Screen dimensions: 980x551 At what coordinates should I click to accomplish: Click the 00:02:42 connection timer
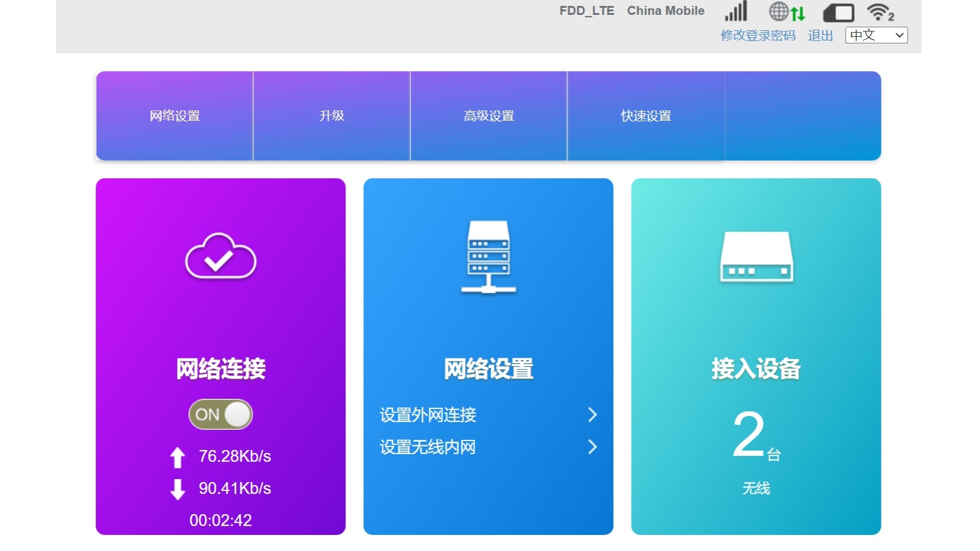coord(221,521)
